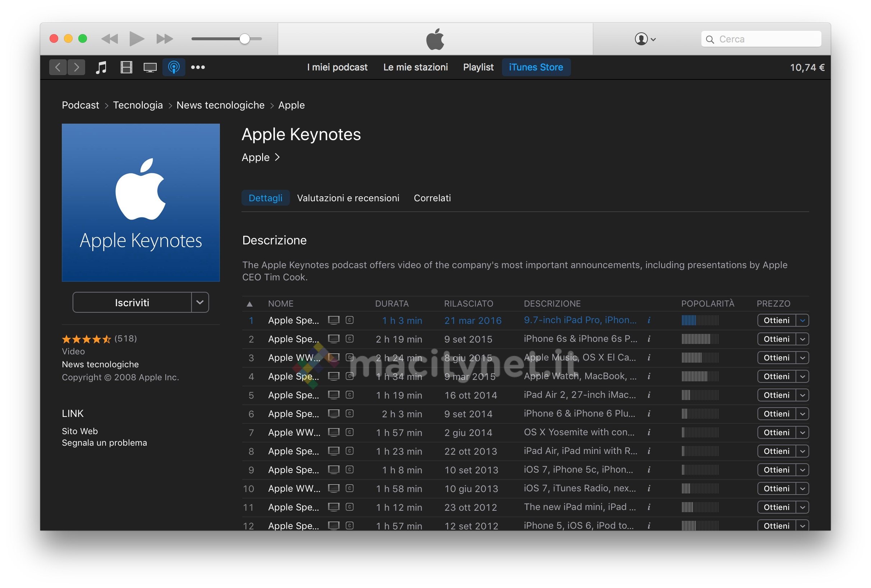Go back with the left arrow button

point(58,68)
